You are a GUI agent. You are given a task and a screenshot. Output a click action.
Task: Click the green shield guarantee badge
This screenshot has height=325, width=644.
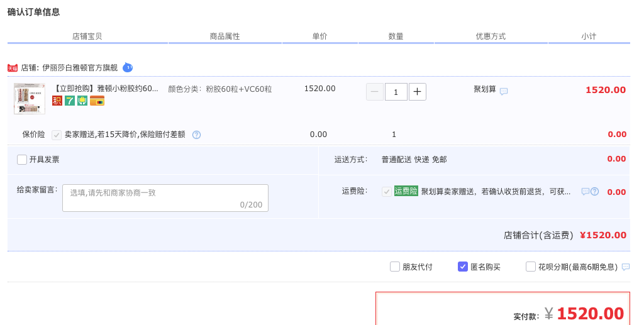point(82,101)
